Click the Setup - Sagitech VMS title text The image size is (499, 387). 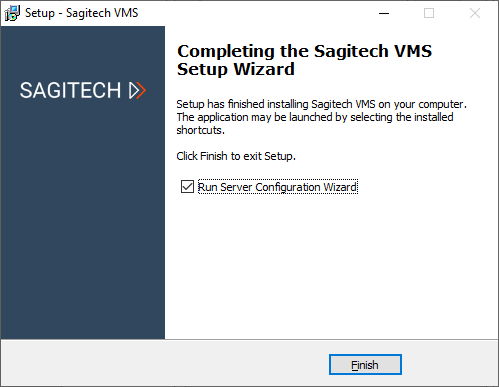point(81,13)
